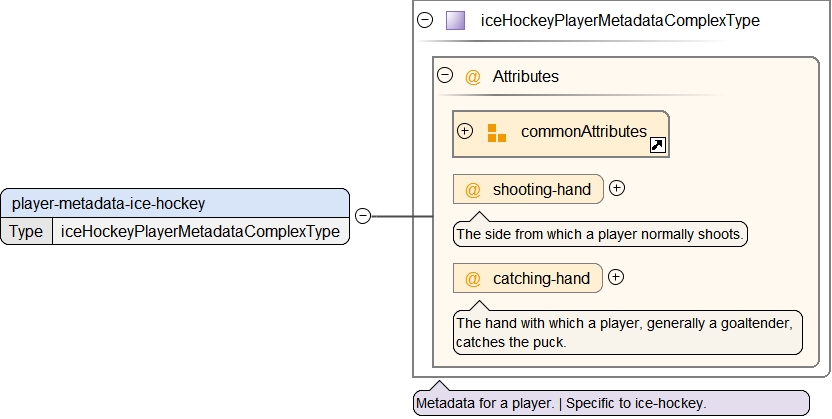Collapse the Attributes section

pyautogui.click(x=446, y=75)
